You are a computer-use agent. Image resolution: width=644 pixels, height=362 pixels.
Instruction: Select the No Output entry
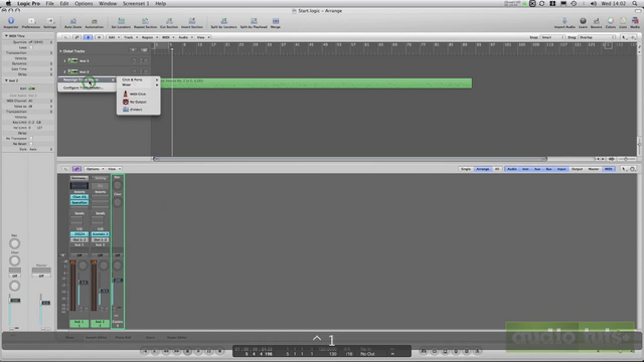[138, 102]
